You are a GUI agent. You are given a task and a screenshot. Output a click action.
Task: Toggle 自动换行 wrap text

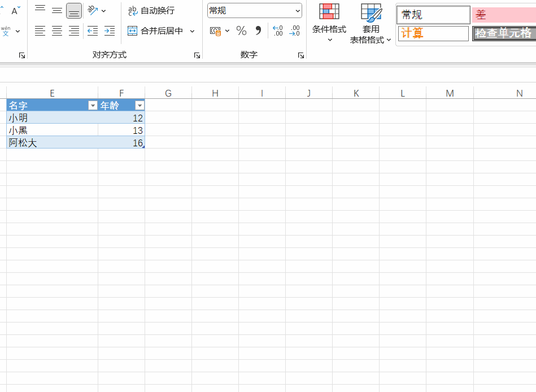(151, 11)
